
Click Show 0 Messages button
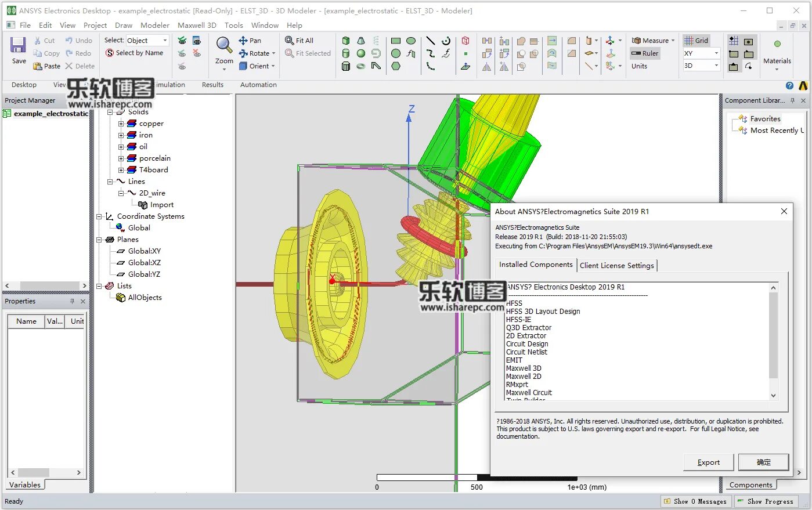(x=696, y=501)
